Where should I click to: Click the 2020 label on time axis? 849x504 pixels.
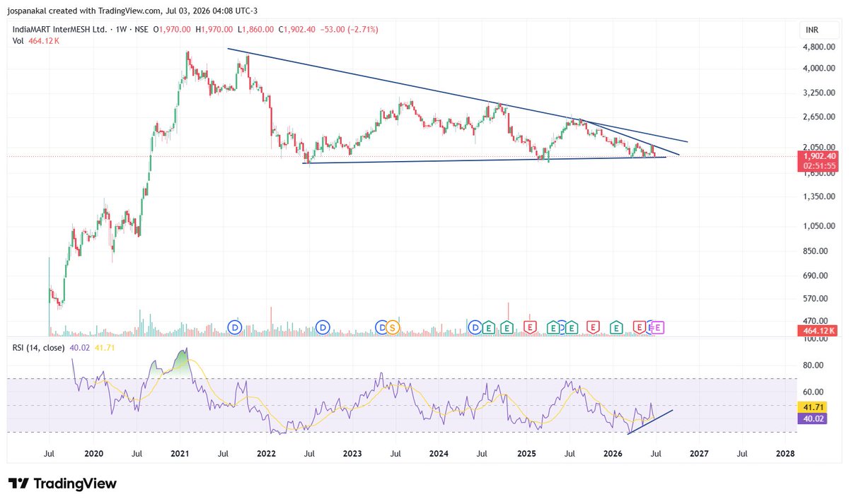point(93,452)
